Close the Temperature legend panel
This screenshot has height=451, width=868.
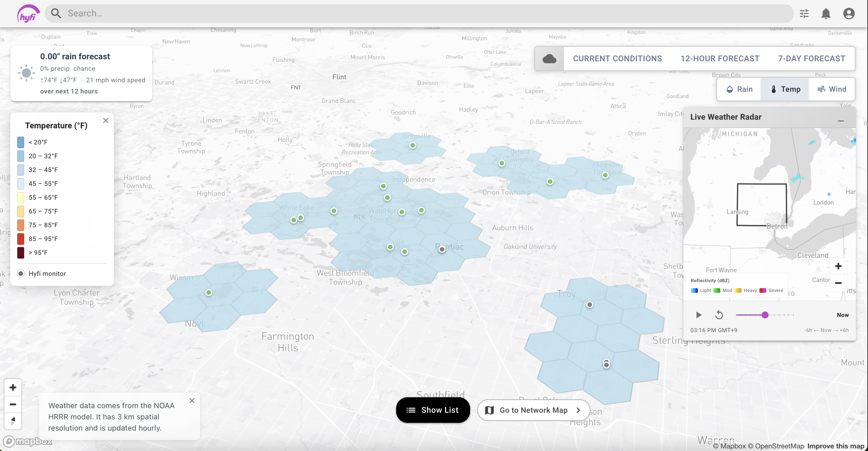[x=106, y=121]
